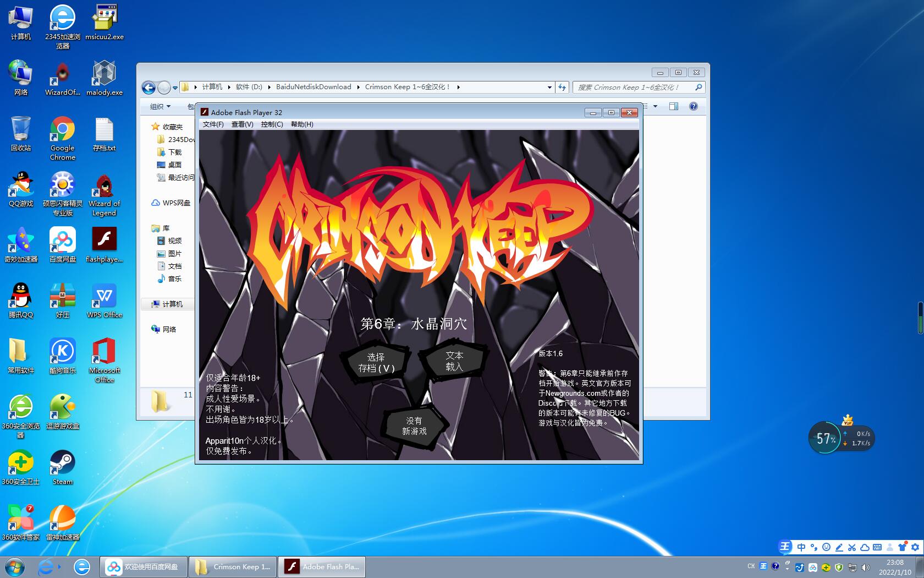The width and height of the screenshot is (924, 578).
Task: Open the recent pages dropdown beside the forward button
Action: coord(175,88)
